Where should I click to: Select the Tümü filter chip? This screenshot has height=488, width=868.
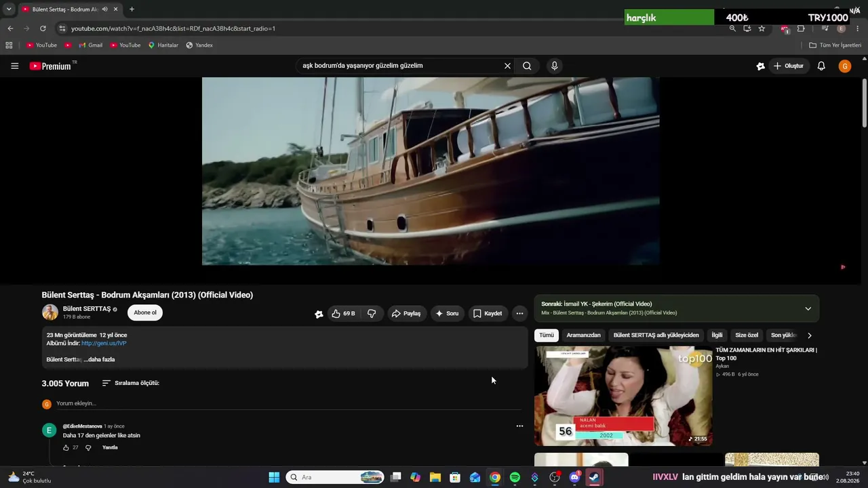coord(547,335)
